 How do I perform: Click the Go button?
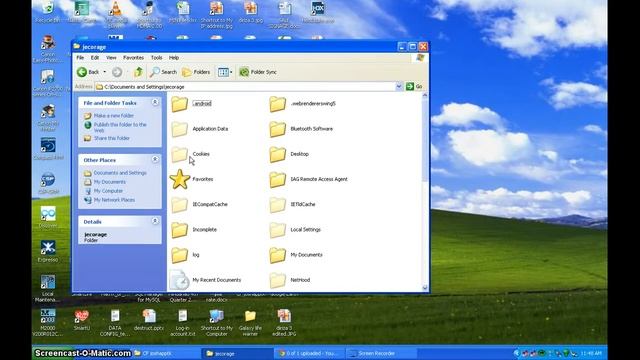(x=414, y=87)
